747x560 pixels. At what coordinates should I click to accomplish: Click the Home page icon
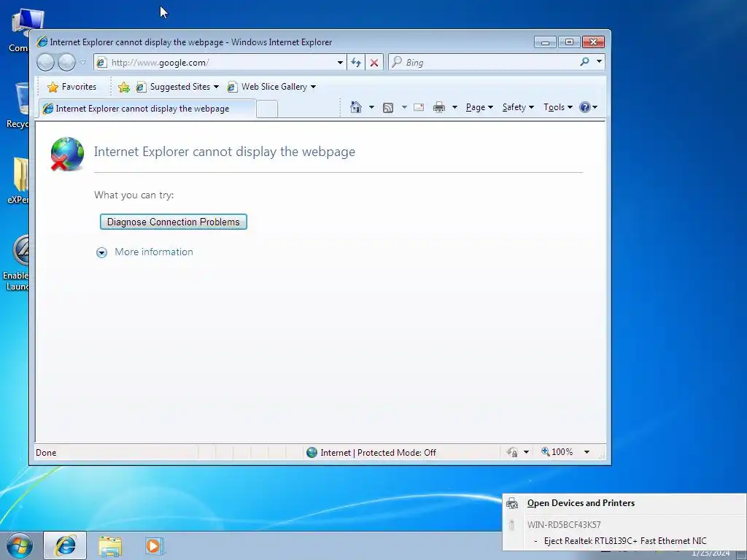pyautogui.click(x=356, y=107)
